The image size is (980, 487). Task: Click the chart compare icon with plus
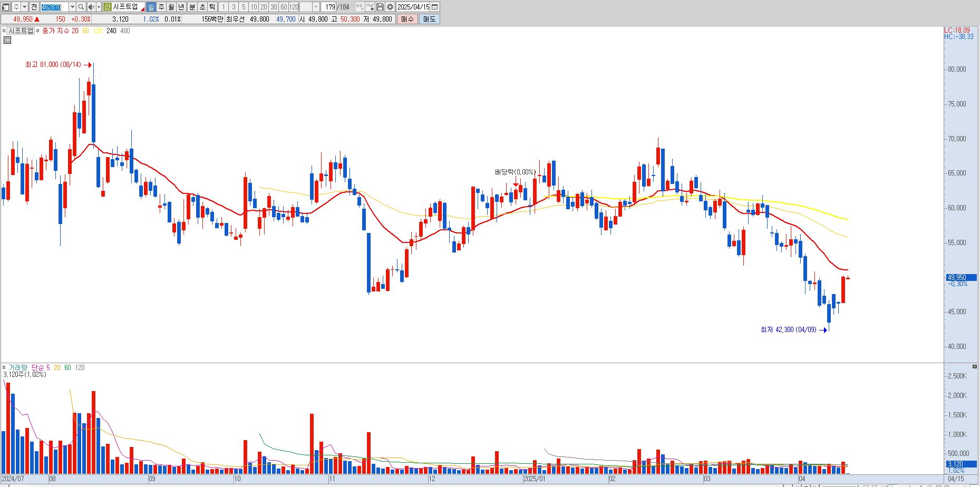pos(370,7)
